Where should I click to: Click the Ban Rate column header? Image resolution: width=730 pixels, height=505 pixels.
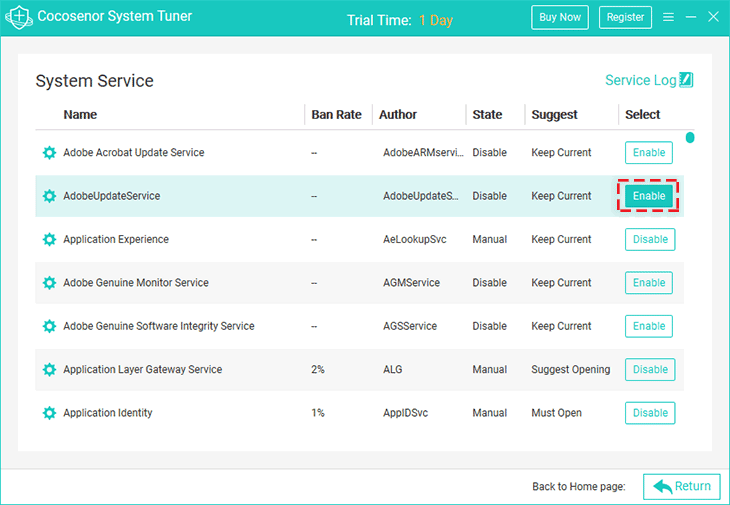click(x=336, y=114)
